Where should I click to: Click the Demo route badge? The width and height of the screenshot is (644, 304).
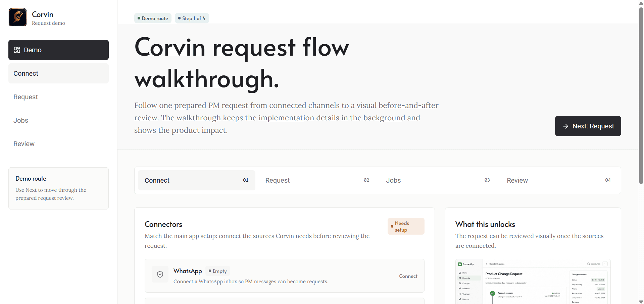click(153, 18)
